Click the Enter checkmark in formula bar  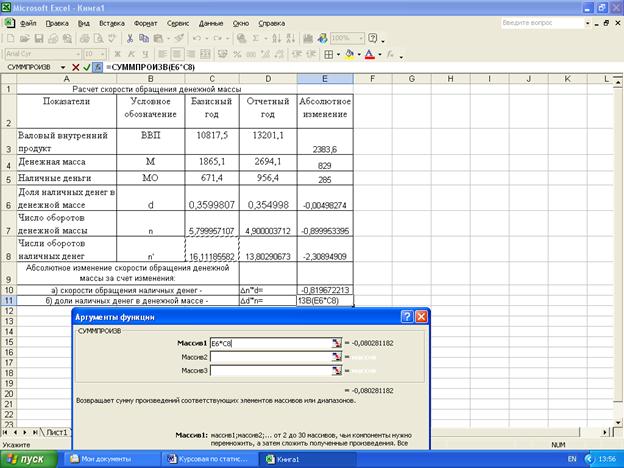click(86, 67)
